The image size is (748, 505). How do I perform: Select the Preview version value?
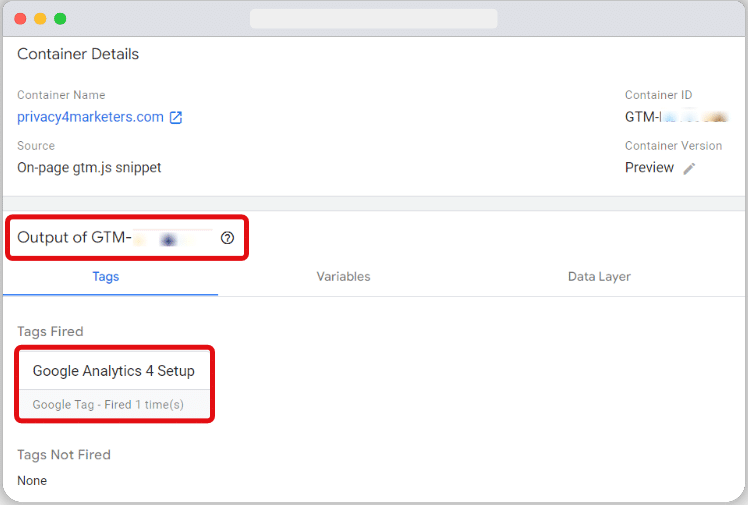click(x=649, y=168)
